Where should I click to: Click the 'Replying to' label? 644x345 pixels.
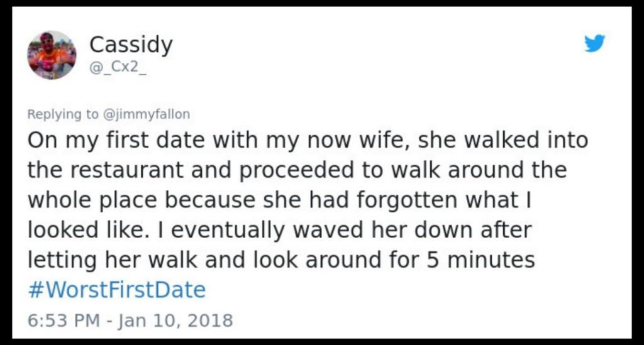point(63,114)
